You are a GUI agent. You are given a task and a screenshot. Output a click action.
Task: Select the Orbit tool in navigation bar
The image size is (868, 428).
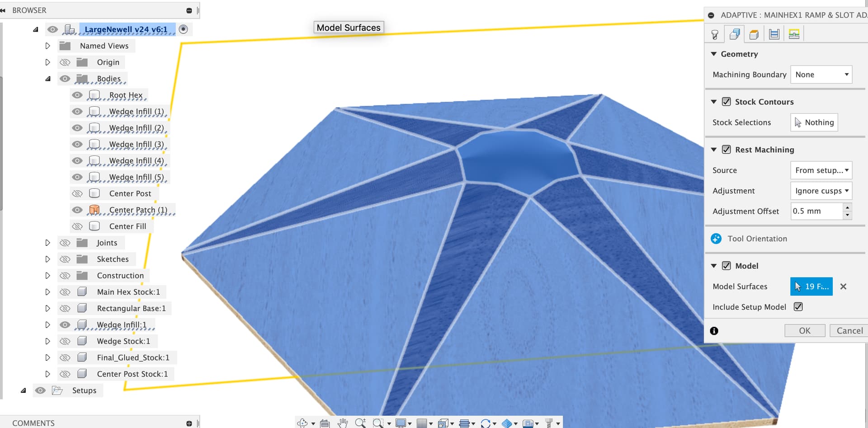302,423
